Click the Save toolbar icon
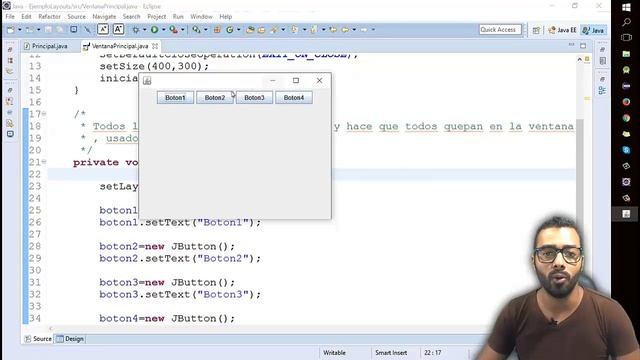This screenshot has height=360, width=640. click(x=48, y=29)
